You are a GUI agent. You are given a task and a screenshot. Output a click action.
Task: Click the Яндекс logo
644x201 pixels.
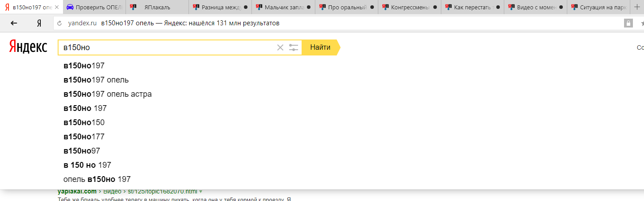click(x=28, y=47)
